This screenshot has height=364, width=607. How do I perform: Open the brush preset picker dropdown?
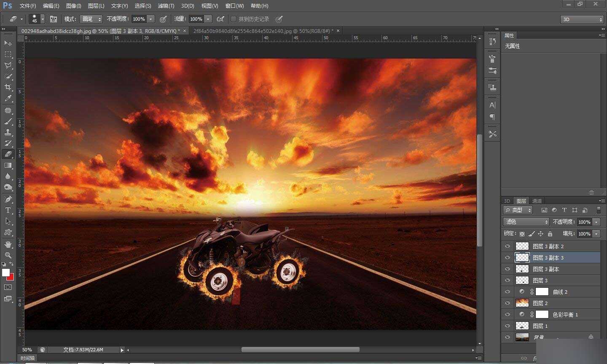[x=43, y=19]
